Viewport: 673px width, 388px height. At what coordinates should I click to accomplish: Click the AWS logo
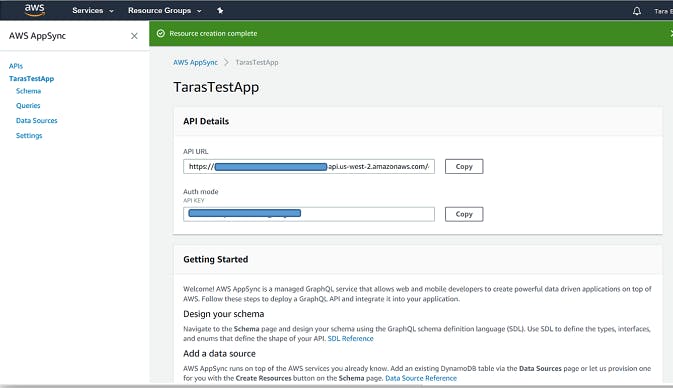point(35,10)
